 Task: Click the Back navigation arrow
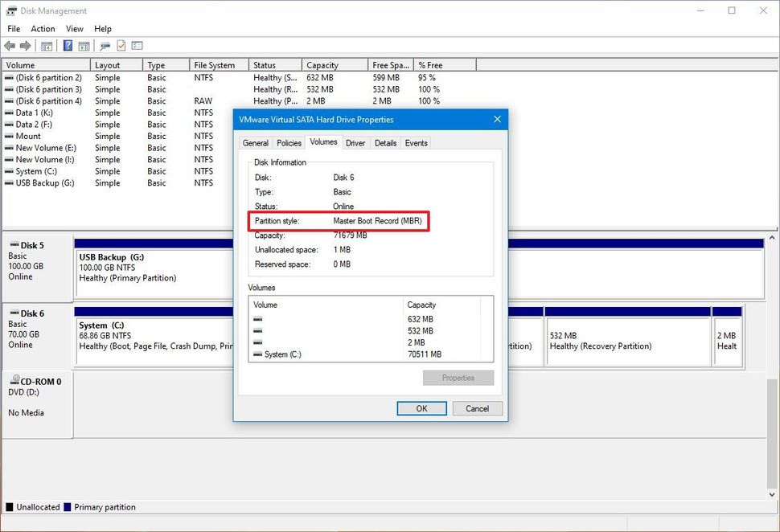click(x=10, y=46)
